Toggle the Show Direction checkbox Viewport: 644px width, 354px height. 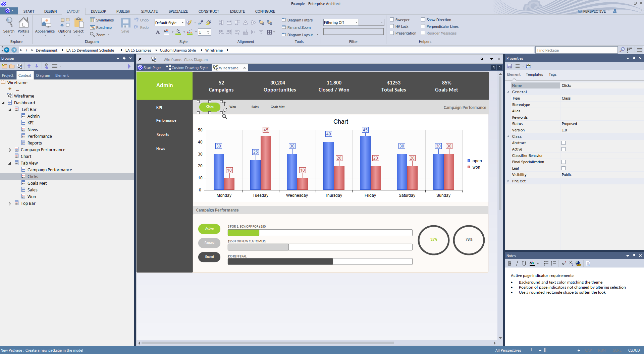pos(423,20)
